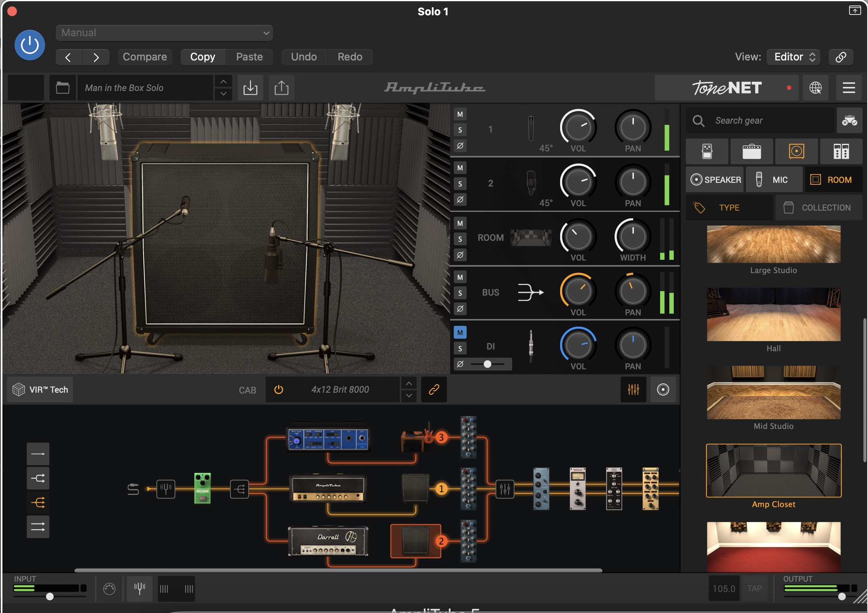Switch to the SPEAKER tab
Image resolution: width=868 pixels, height=613 pixels.
[x=715, y=180]
